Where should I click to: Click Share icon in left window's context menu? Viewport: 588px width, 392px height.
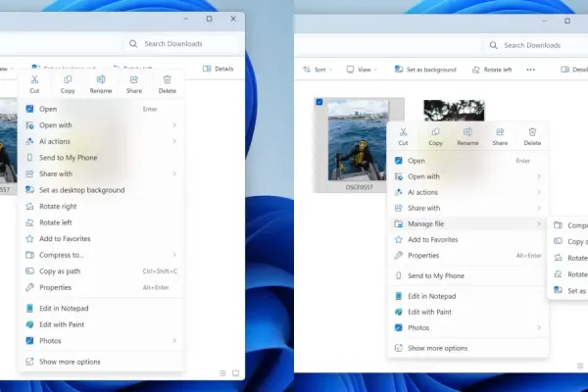pos(134,79)
